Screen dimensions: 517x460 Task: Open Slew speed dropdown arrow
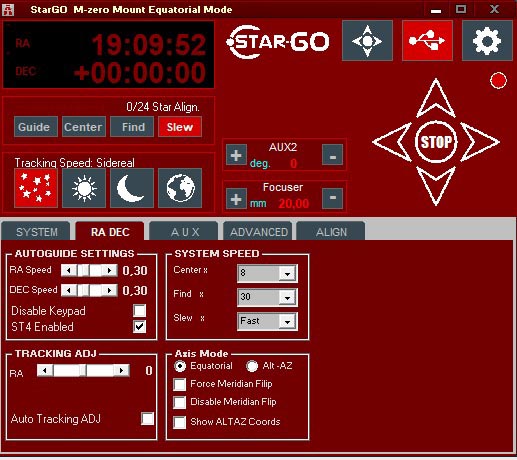pyautogui.click(x=287, y=322)
